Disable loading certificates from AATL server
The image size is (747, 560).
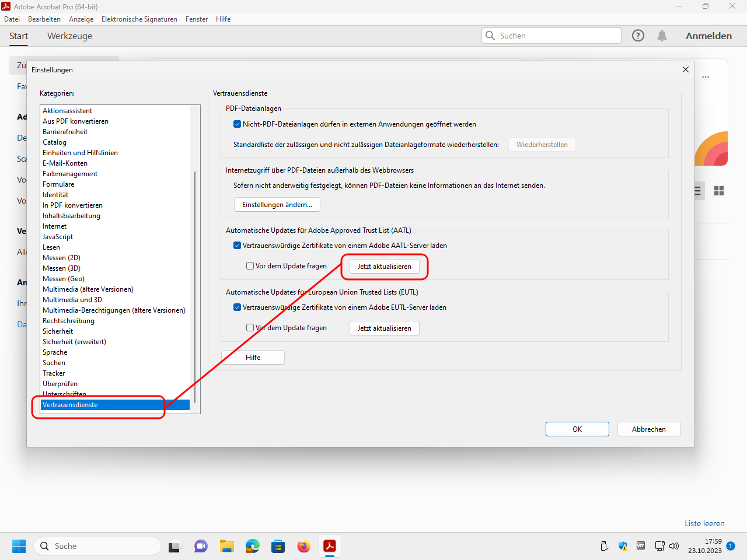[x=238, y=246]
